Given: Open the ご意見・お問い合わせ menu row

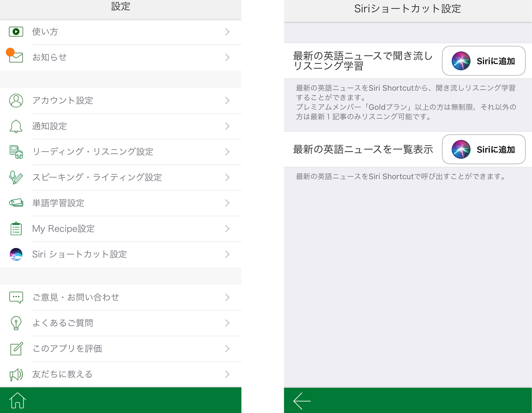Looking at the screenshot, I should pos(121,297).
